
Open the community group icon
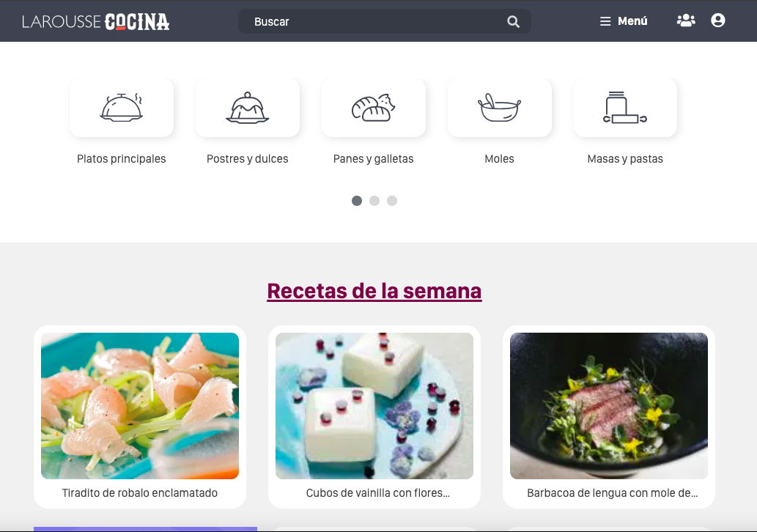tap(685, 21)
